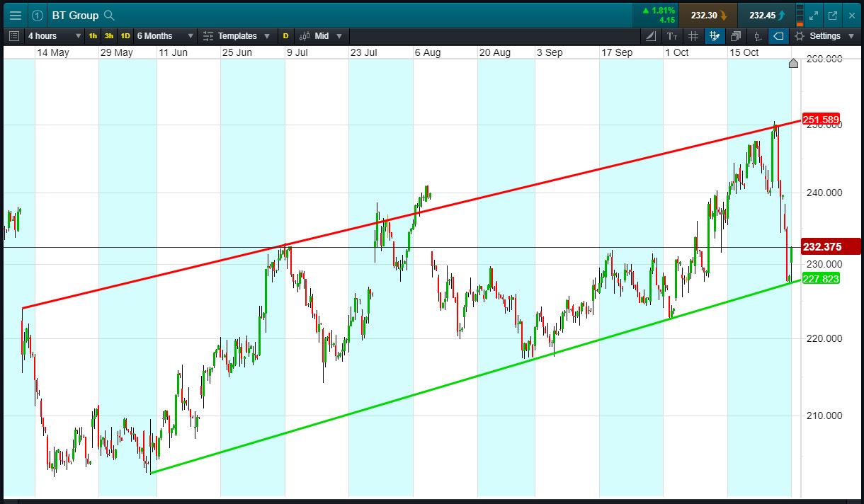
Task: Click the 3 Sep date label
Action: [x=550, y=52]
